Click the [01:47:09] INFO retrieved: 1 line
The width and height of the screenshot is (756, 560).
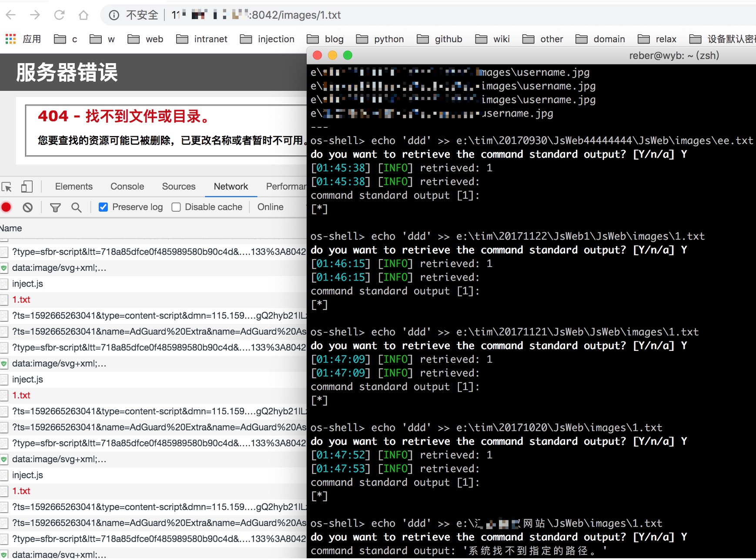[x=401, y=360]
